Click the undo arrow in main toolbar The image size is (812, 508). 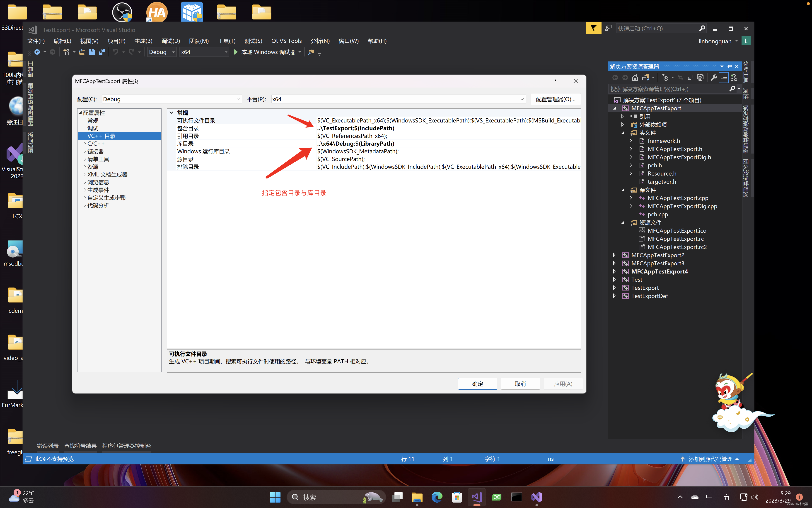coord(115,52)
